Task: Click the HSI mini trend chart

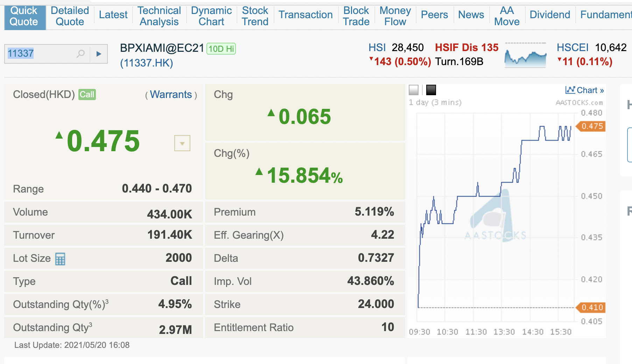Action: pyautogui.click(x=525, y=55)
